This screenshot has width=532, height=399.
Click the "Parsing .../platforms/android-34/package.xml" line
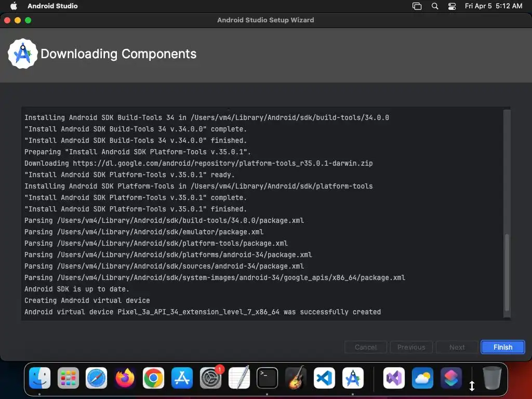tap(168, 255)
